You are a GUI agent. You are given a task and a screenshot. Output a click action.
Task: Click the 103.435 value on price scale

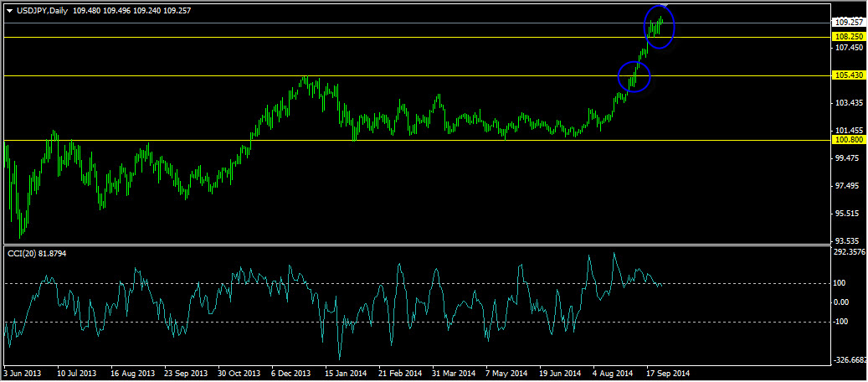point(849,103)
